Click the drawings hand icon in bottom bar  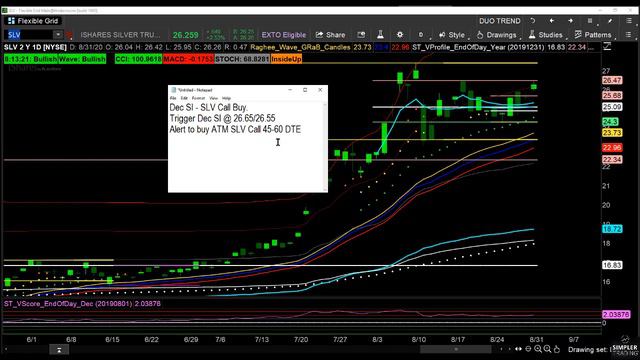tap(557, 349)
